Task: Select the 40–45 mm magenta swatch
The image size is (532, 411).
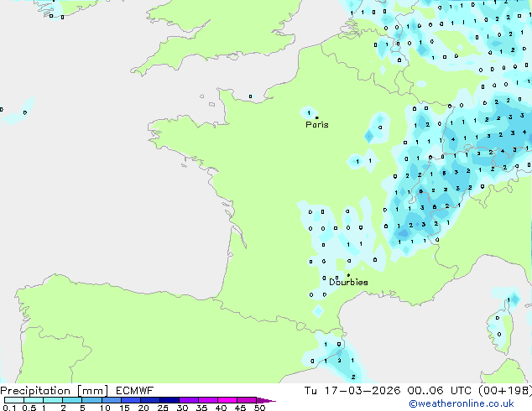Action: click(x=227, y=400)
